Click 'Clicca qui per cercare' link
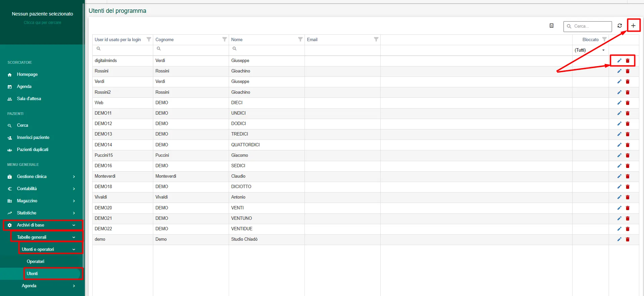The height and width of the screenshot is (296, 644). coord(42,23)
